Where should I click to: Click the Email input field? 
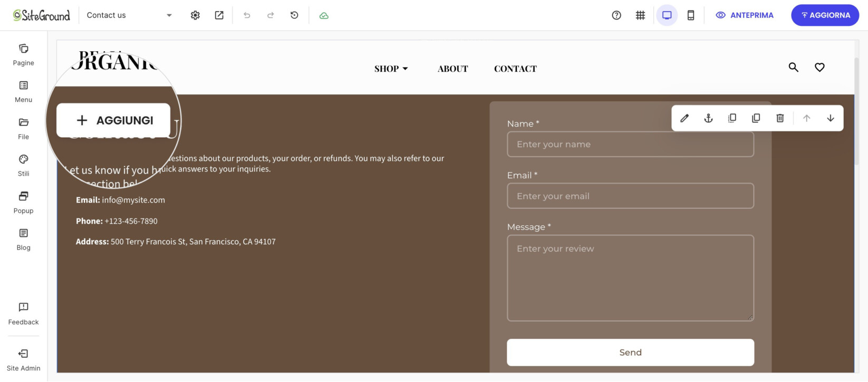pos(631,196)
